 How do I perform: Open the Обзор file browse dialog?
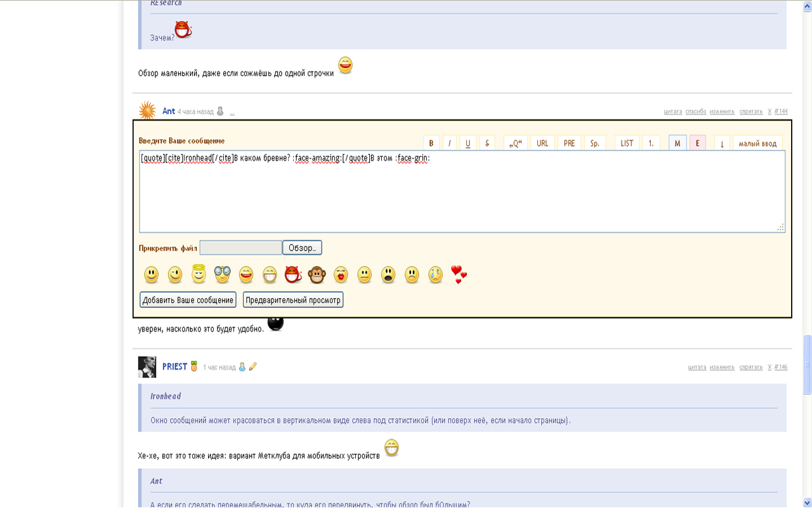coord(302,248)
